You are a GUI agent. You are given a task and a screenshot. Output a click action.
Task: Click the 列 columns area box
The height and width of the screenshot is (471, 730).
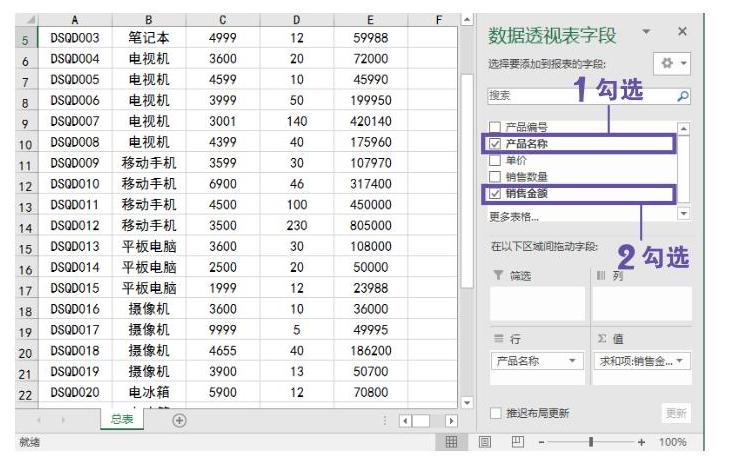[x=642, y=303]
